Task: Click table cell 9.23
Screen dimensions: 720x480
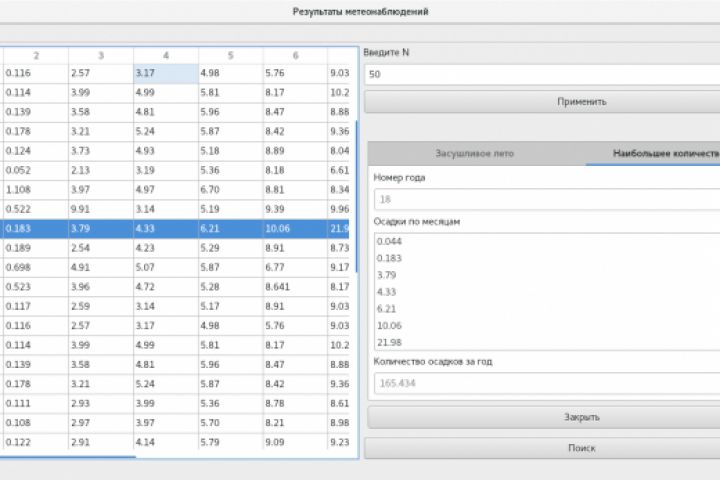Action: point(339,442)
